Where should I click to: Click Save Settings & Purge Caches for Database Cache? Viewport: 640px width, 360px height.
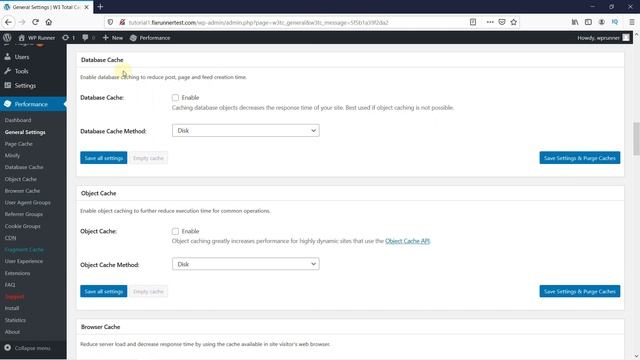pos(580,158)
